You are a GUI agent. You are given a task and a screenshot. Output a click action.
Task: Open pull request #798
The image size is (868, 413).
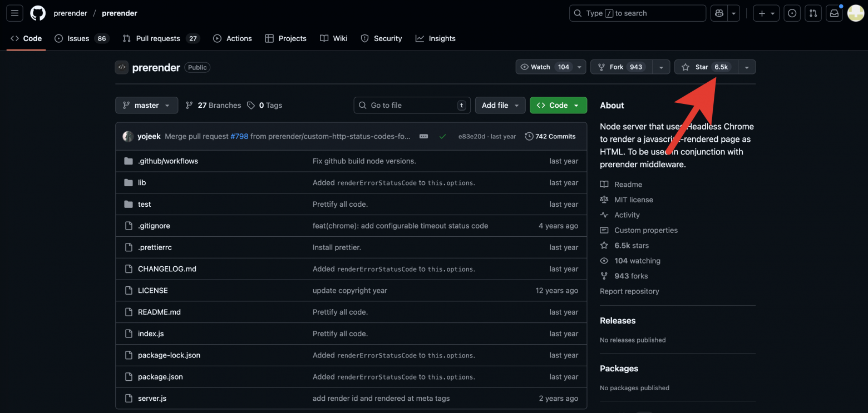coord(239,136)
